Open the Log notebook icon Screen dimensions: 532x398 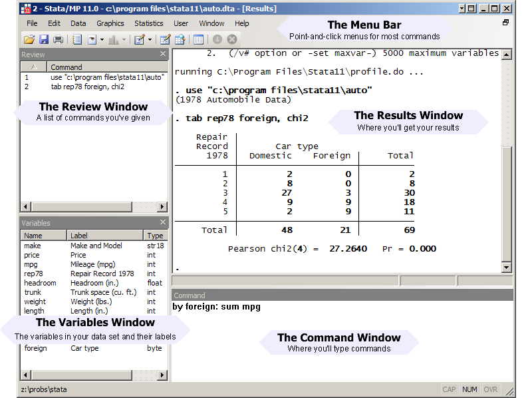click(x=77, y=40)
